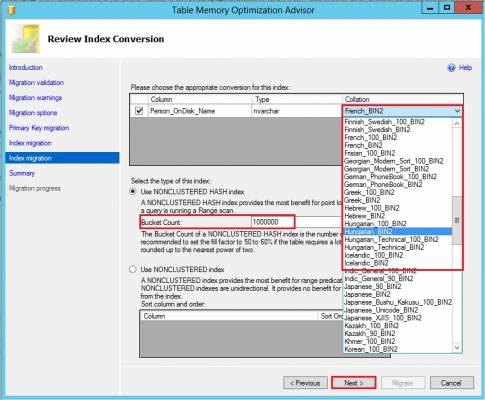
Task: Click the Next button
Action: tap(354, 383)
